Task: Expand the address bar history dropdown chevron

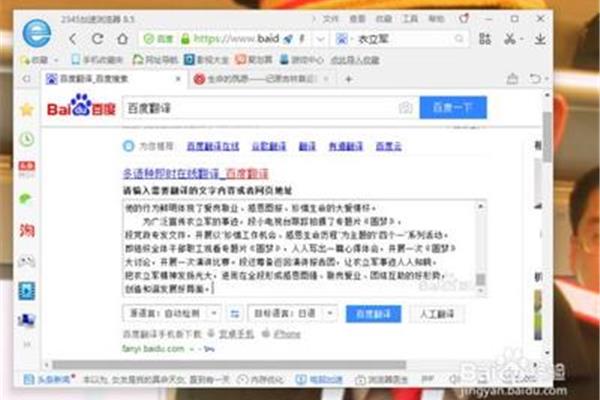Action: (x=321, y=39)
